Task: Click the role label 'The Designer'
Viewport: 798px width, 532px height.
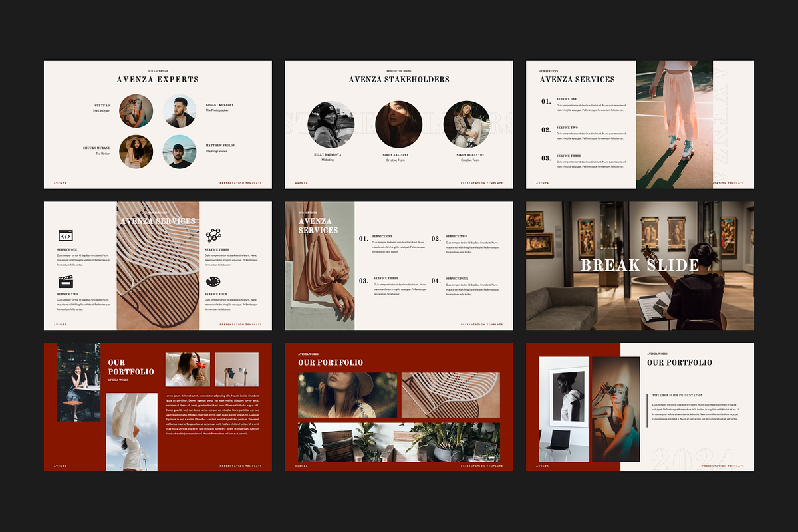Action: pyautogui.click(x=101, y=110)
